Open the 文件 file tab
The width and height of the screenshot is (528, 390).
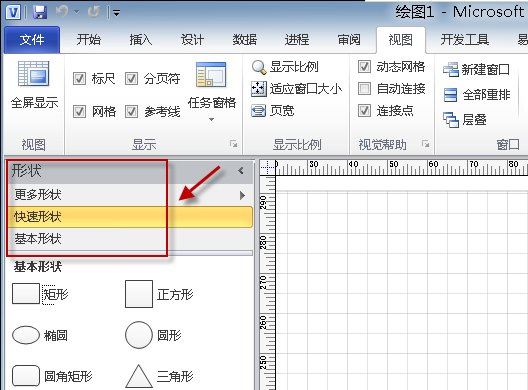click(x=32, y=40)
